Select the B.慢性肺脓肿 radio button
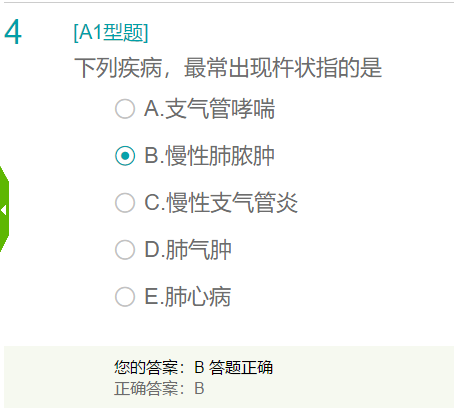The height and width of the screenshot is (413, 454). point(125,156)
